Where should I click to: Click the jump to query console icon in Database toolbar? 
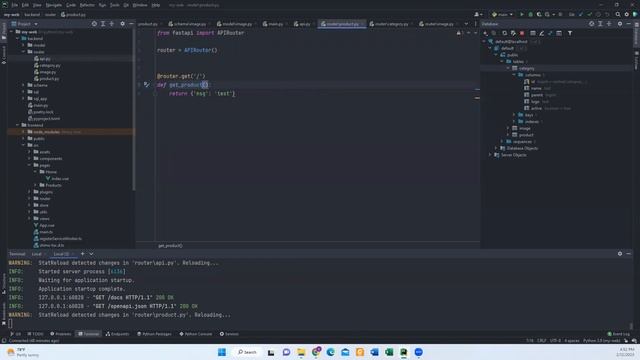(x=559, y=33)
